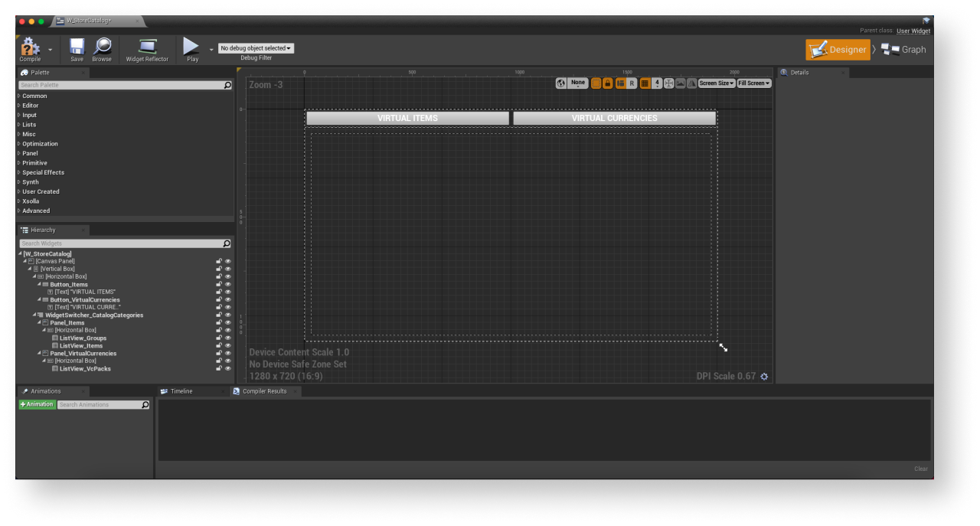Open the Fill Screen dropdown
This screenshot has height=526, width=980.
pos(754,83)
